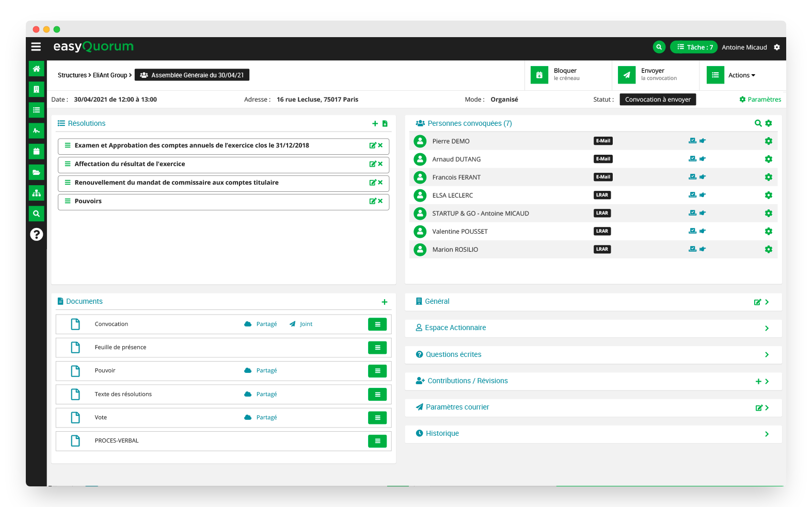Click the home icon in sidebar
812x507 pixels.
click(x=36, y=69)
